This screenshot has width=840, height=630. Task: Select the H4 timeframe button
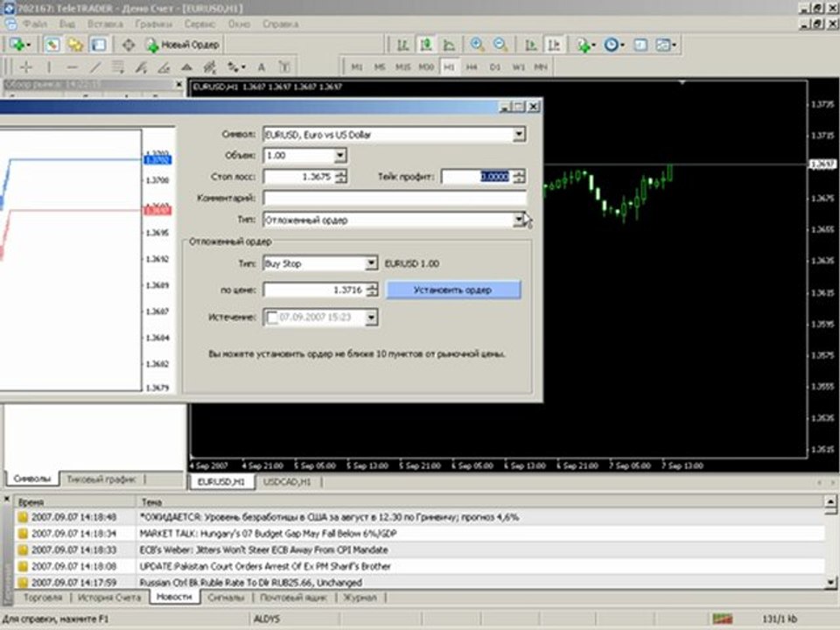pos(472,66)
